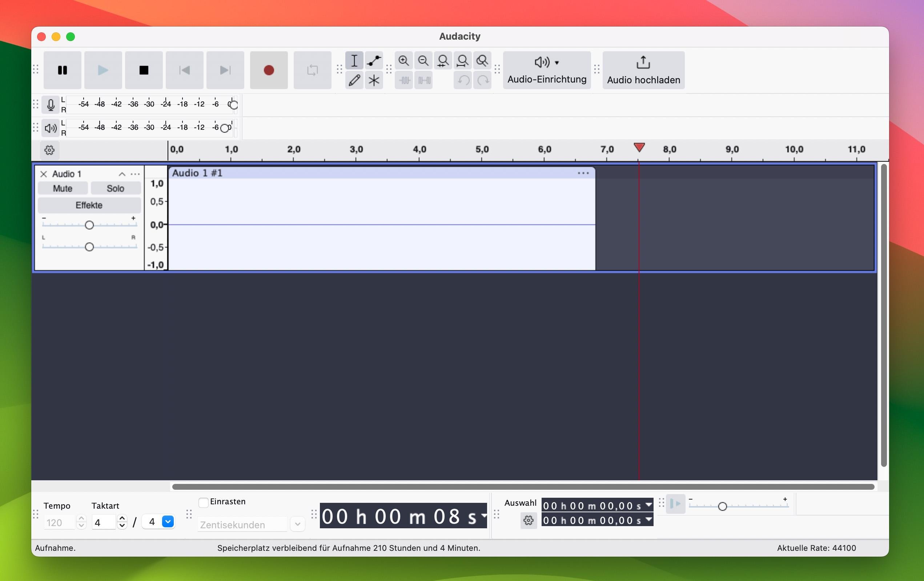Viewport: 924px width, 581px height.
Task: Stop the recording
Action: 144,70
